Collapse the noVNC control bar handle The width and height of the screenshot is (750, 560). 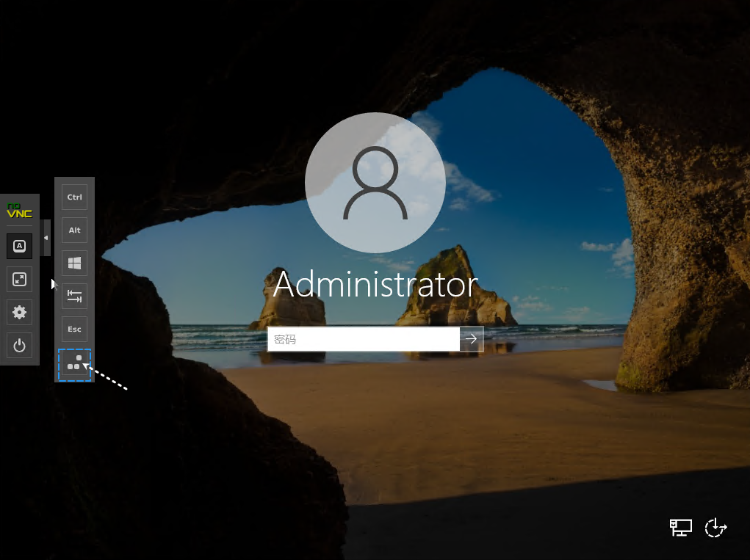pos(47,237)
